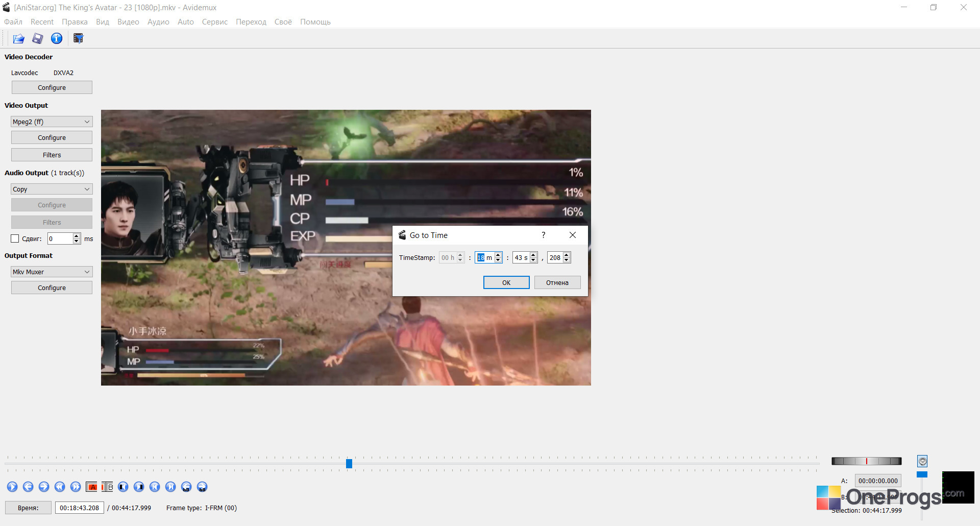Click the Open Video folder icon
980x526 pixels.
pos(19,38)
